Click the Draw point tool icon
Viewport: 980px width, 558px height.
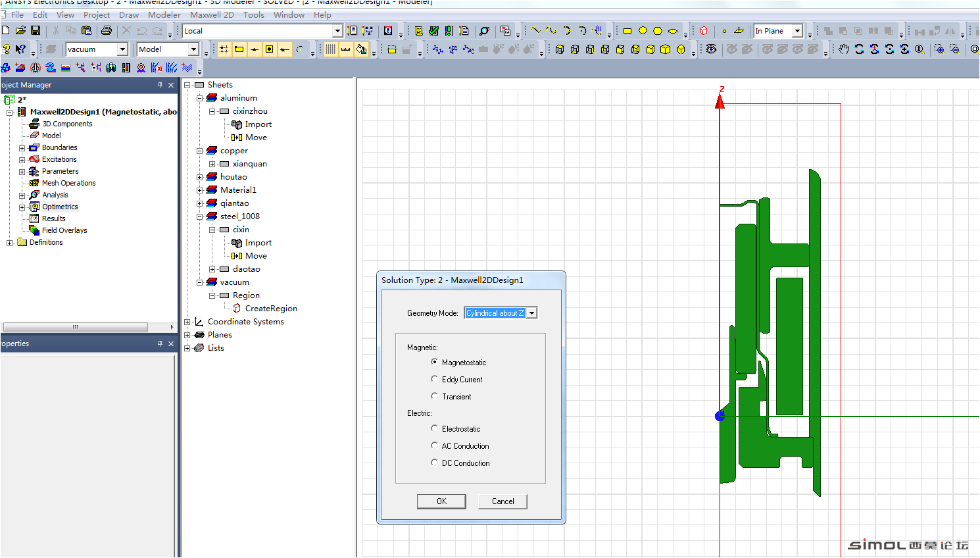click(x=724, y=30)
